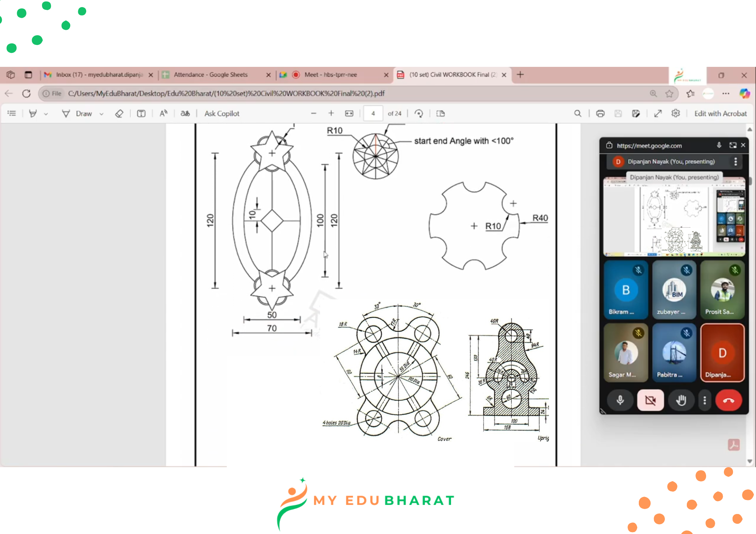Viewport: 756px width, 534px height.
Task: Open the table of contents icon
Action: 12,114
